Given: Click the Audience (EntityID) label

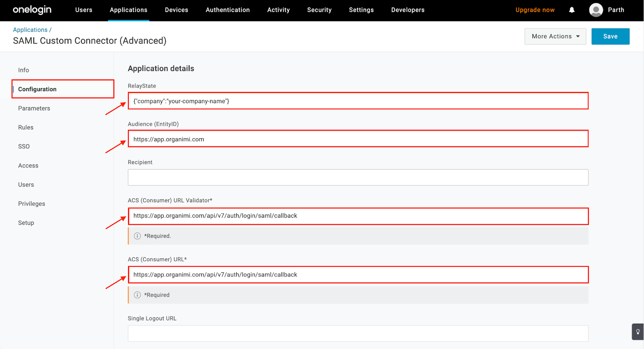Looking at the screenshot, I should 153,124.
